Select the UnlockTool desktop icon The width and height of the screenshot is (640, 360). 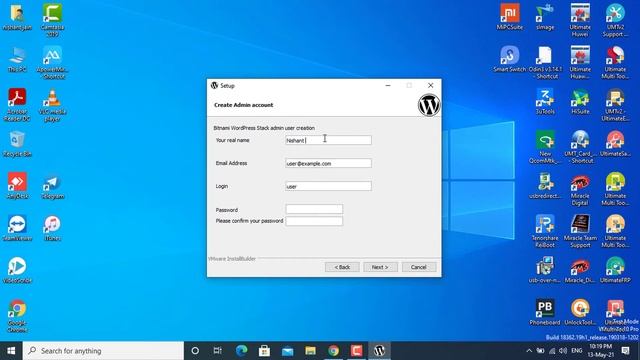[x=580, y=313]
